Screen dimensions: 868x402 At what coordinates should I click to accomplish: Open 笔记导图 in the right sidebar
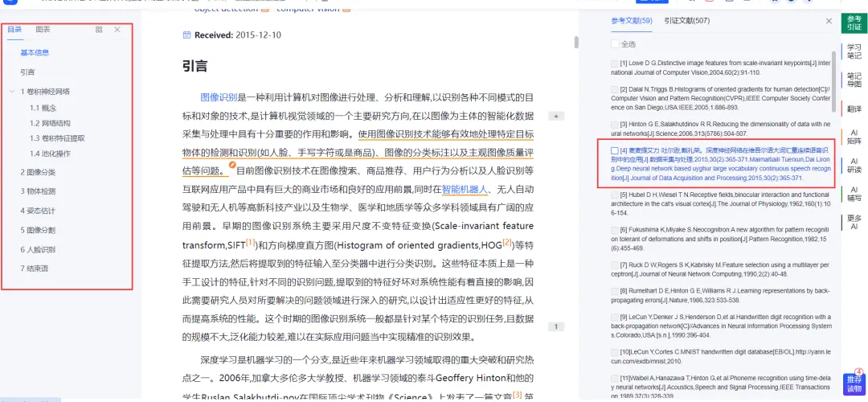pyautogui.click(x=854, y=80)
